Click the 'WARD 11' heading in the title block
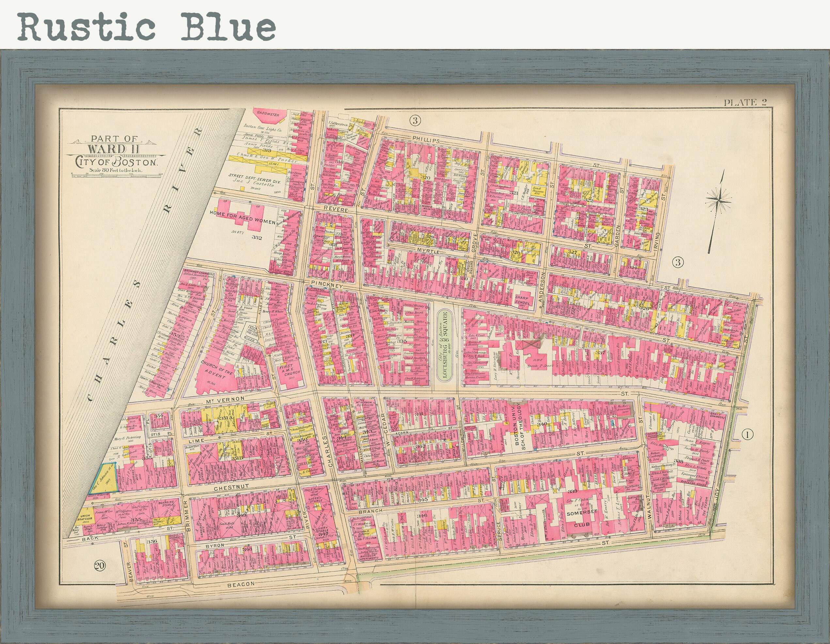The image size is (830, 644). coord(114,149)
